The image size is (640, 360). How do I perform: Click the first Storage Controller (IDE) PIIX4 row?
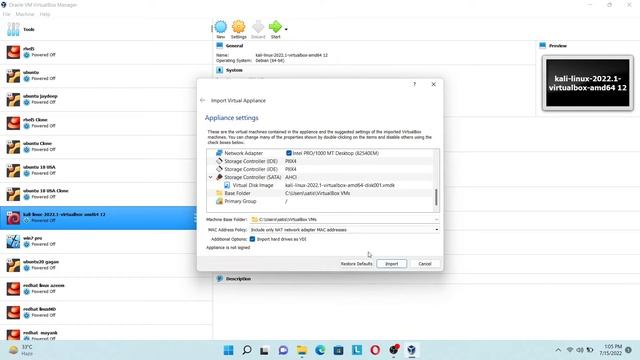pos(320,161)
